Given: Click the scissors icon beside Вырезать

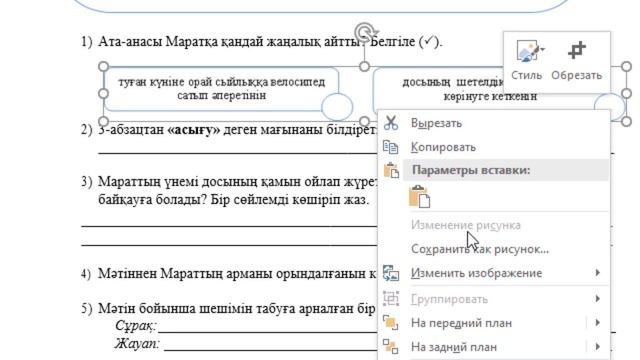Looking at the screenshot, I should coord(391,123).
